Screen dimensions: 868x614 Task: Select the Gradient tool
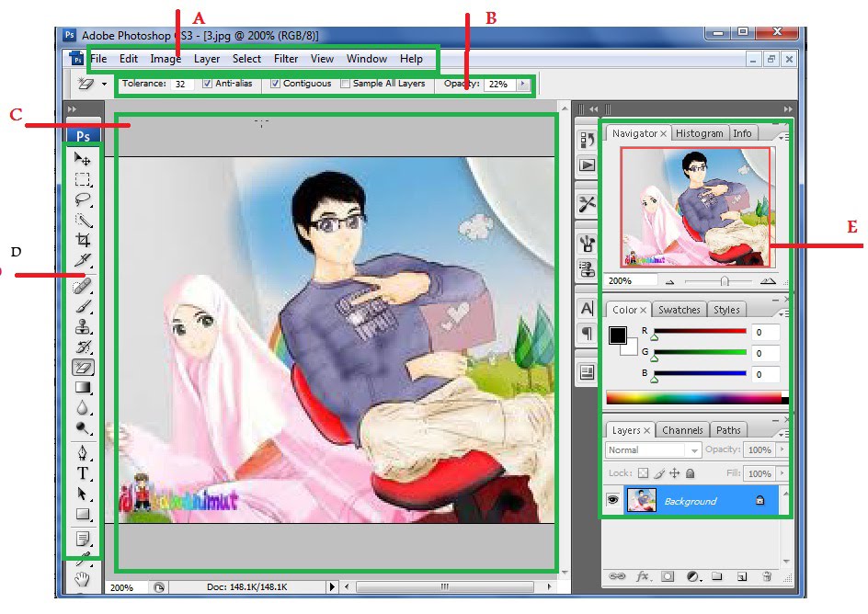click(83, 388)
